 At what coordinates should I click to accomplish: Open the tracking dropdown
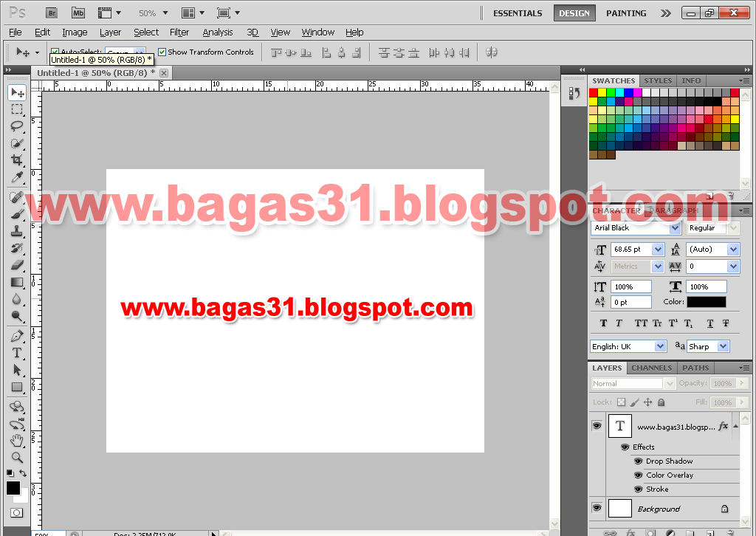click(x=733, y=266)
